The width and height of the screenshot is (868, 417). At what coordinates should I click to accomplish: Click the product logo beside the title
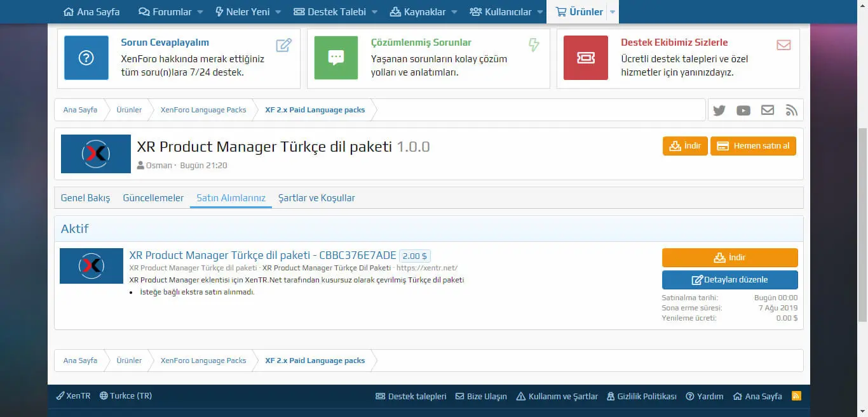(x=96, y=154)
